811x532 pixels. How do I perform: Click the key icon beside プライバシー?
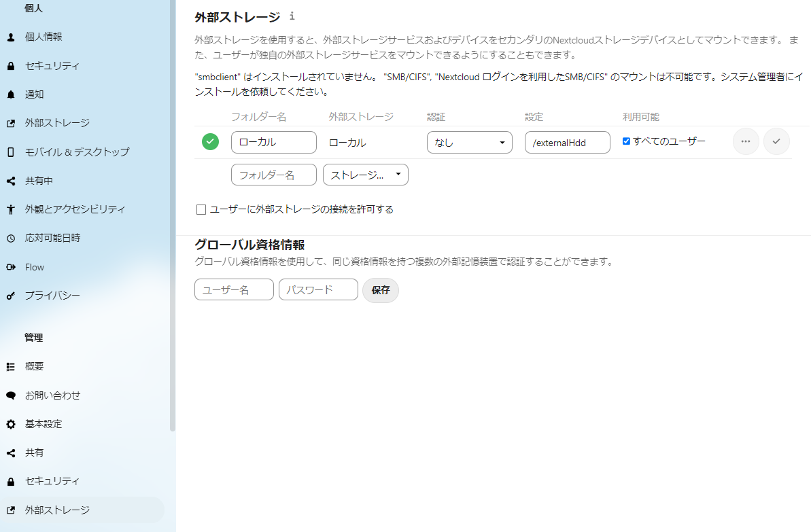(x=11, y=296)
